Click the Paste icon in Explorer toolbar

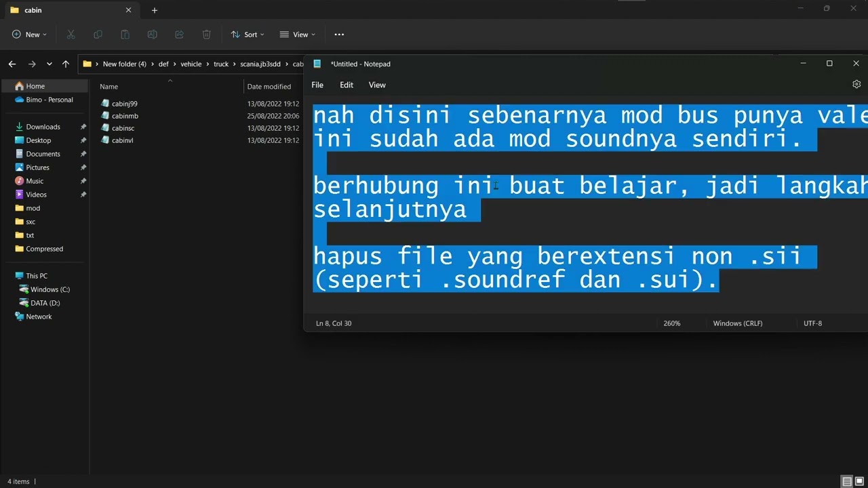click(x=125, y=35)
